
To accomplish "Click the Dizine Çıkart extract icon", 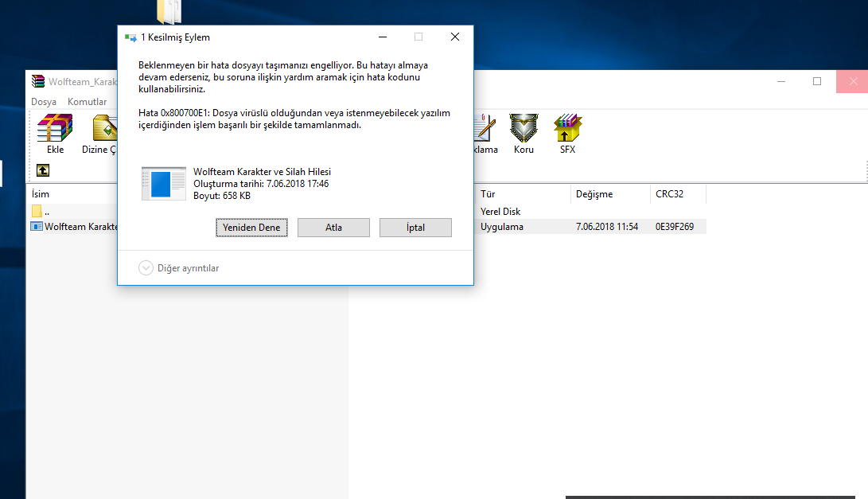I will (104, 128).
